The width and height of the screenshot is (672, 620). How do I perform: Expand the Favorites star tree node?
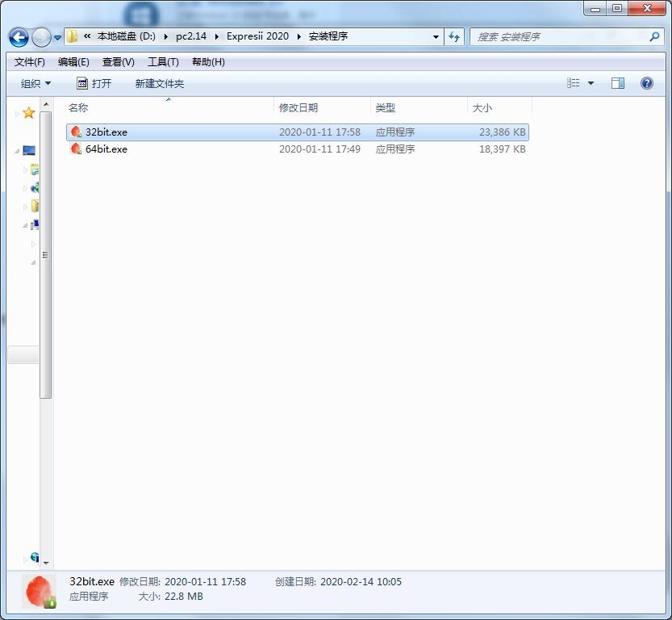point(17,113)
